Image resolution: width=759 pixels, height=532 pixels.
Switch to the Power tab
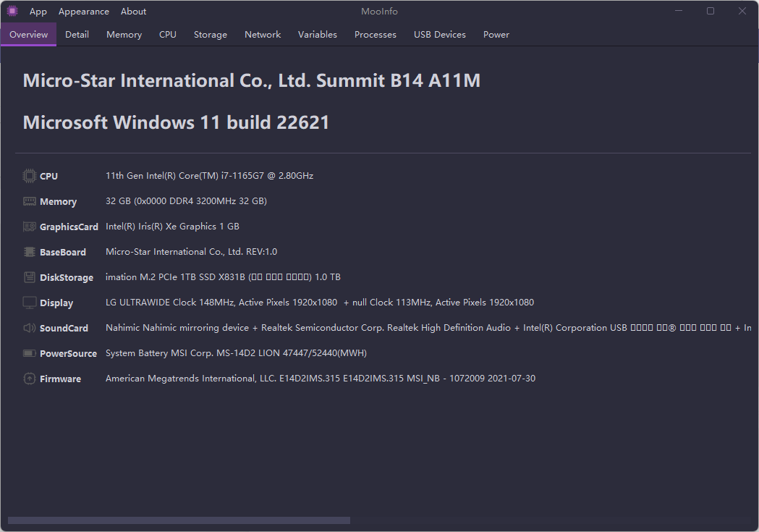tap(496, 34)
